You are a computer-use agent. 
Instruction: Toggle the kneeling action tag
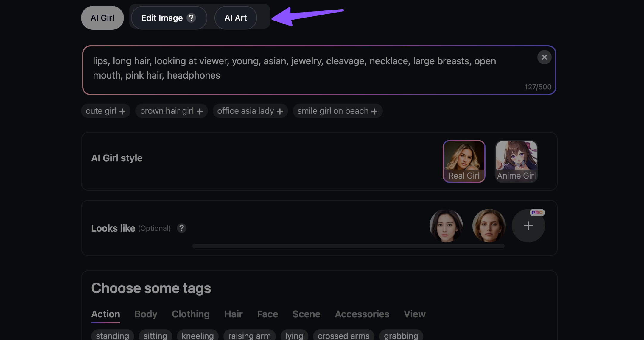[x=197, y=336]
